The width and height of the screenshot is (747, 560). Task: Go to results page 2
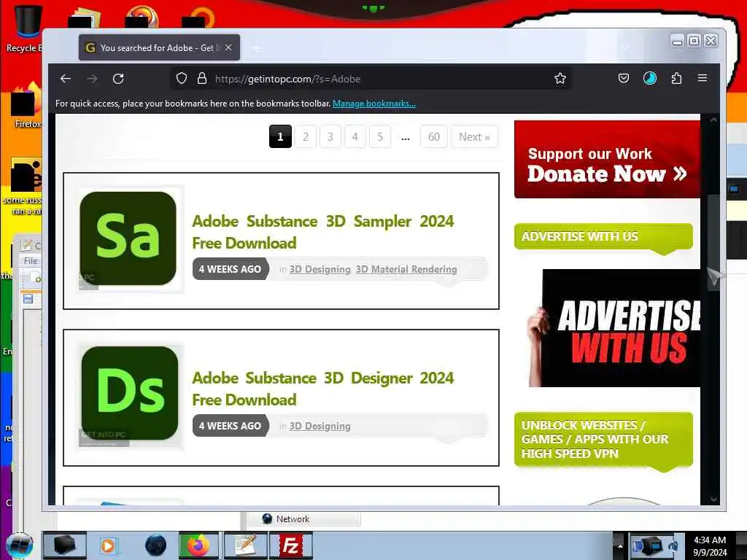pos(306,136)
